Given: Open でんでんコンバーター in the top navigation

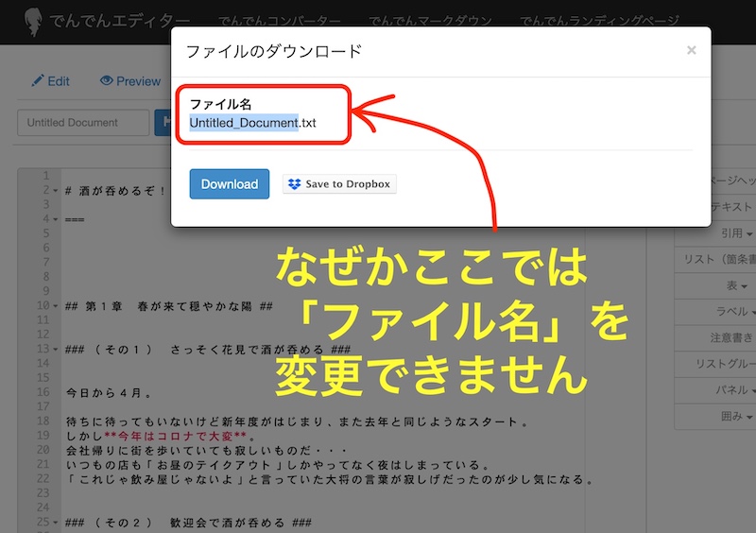Looking at the screenshot, I should [278, 21].
